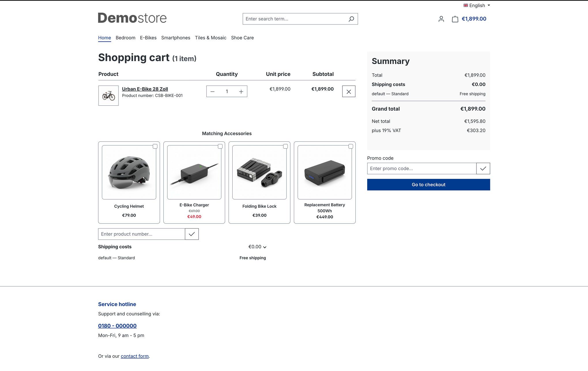Click the €79.00 helmet price
Viewport: 588px width, 371px height.
(129, 215)
